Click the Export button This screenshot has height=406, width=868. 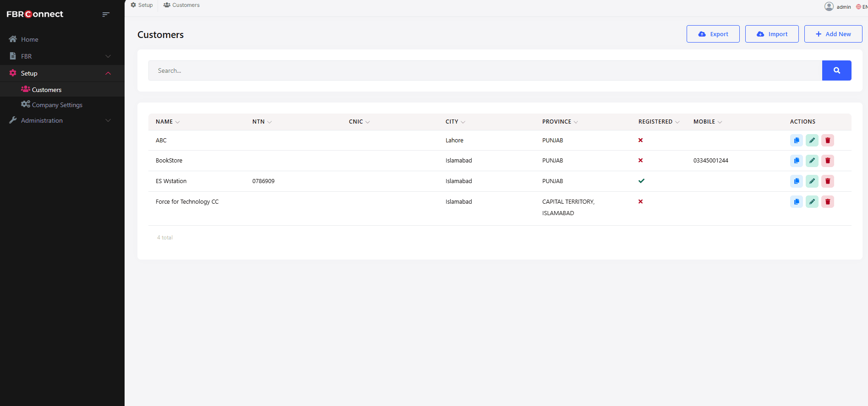point(713,34)
